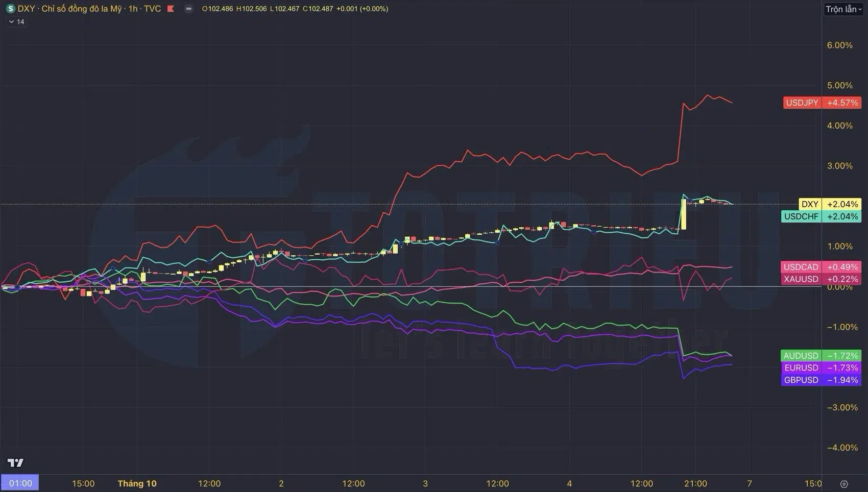Click the +0.001 (+0.00%) change text

click(362, 9)
